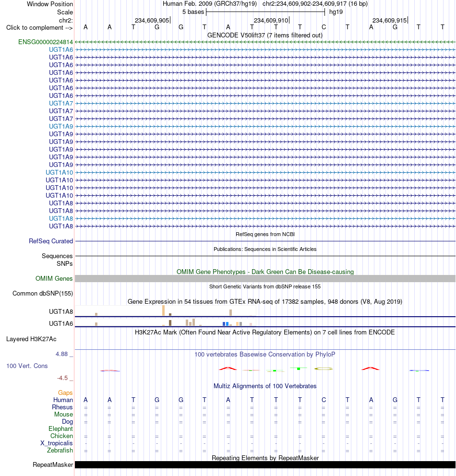Click the hg19 label beside scale bar
This screenshot has height=476, width=456.
coord(336,12)
